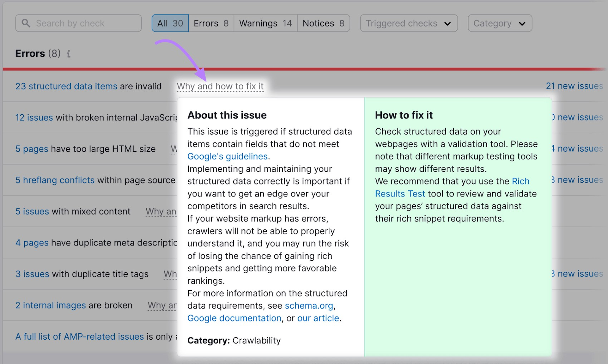Open the Triggered checks dropdown
The height and width of the screenshot is (364, 608).
[408, 23]
